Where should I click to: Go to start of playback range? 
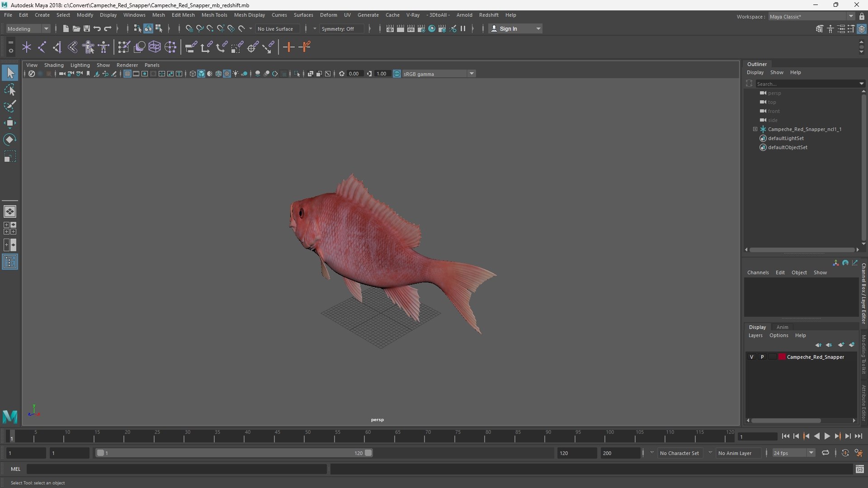point(785,436)
